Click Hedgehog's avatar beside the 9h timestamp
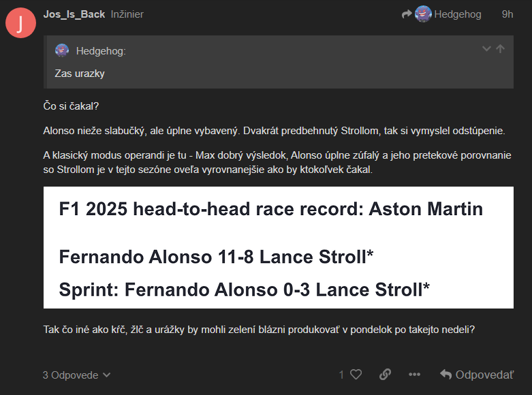This screenshot has height=395, width=532. 423,14
